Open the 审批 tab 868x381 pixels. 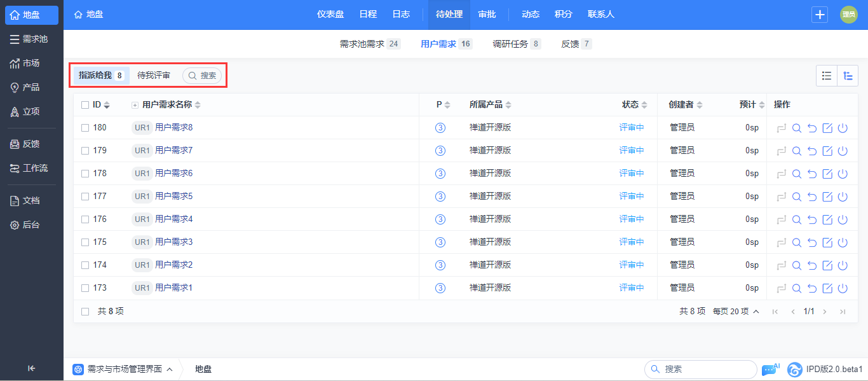pyautogui.click(x=487, y=14)
